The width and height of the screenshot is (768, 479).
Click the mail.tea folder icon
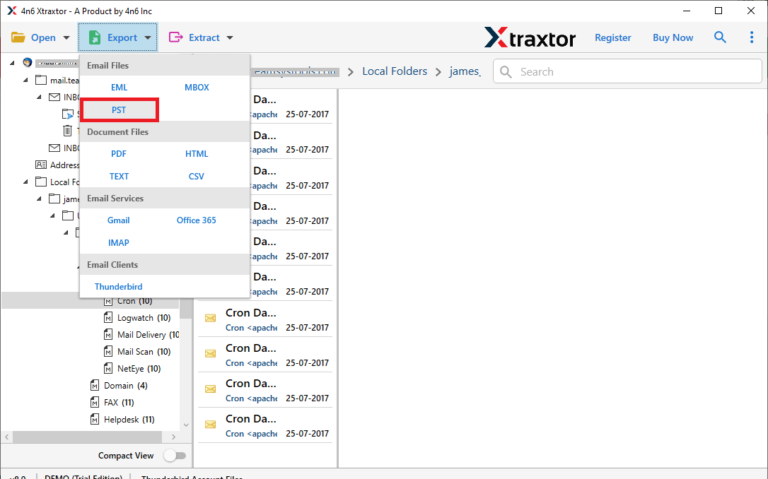[x=41, y=80]
